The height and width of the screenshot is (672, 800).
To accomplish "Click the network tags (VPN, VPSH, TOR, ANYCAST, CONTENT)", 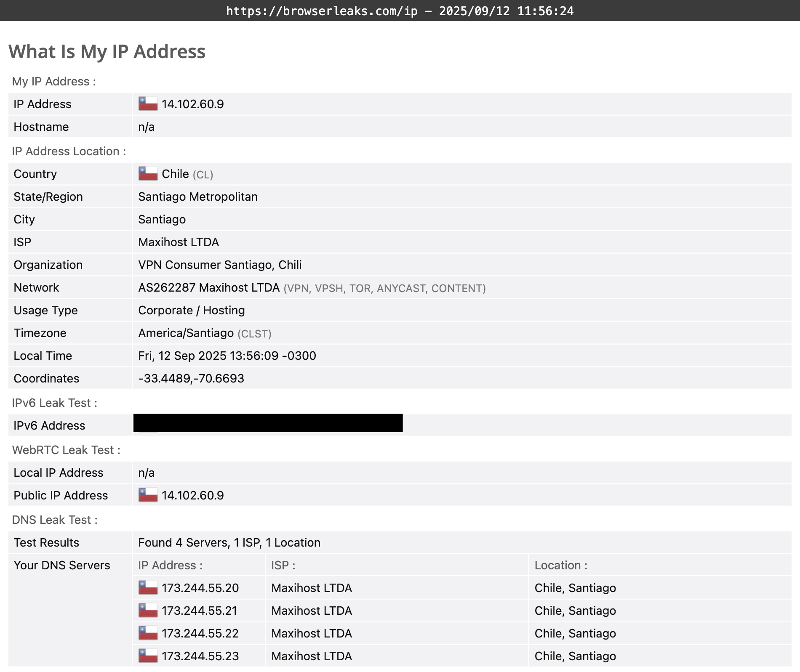I will (x=385, y=288).
